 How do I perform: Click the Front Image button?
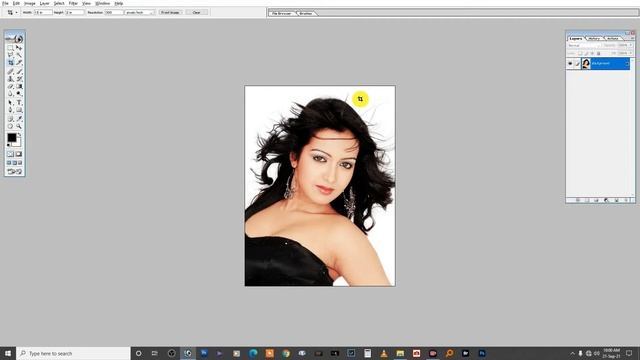170,13
